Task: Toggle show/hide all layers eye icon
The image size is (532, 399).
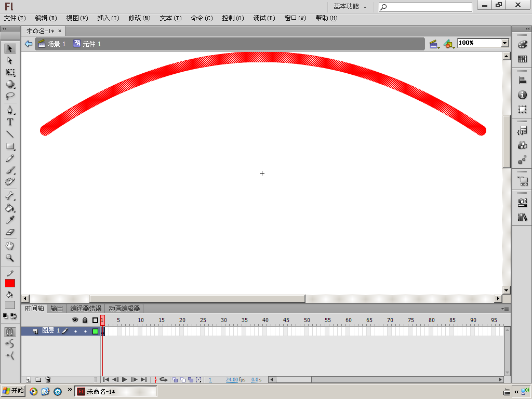Action: (x=75, y=320)
